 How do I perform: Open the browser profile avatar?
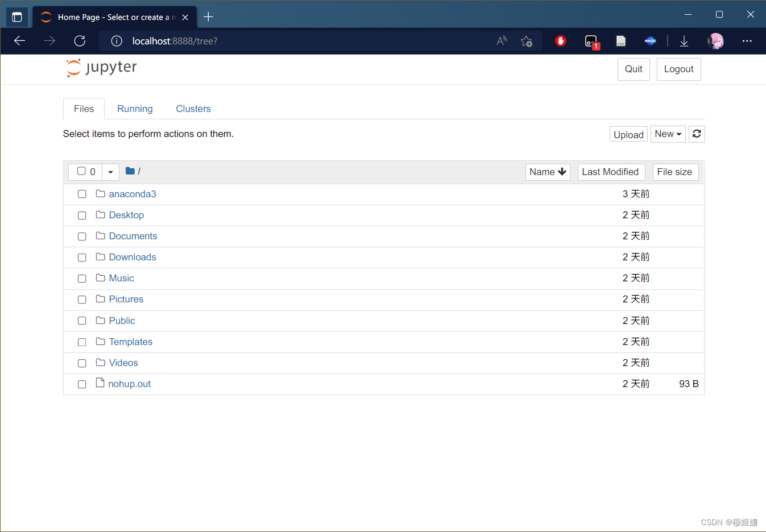[x=715, y=41]
